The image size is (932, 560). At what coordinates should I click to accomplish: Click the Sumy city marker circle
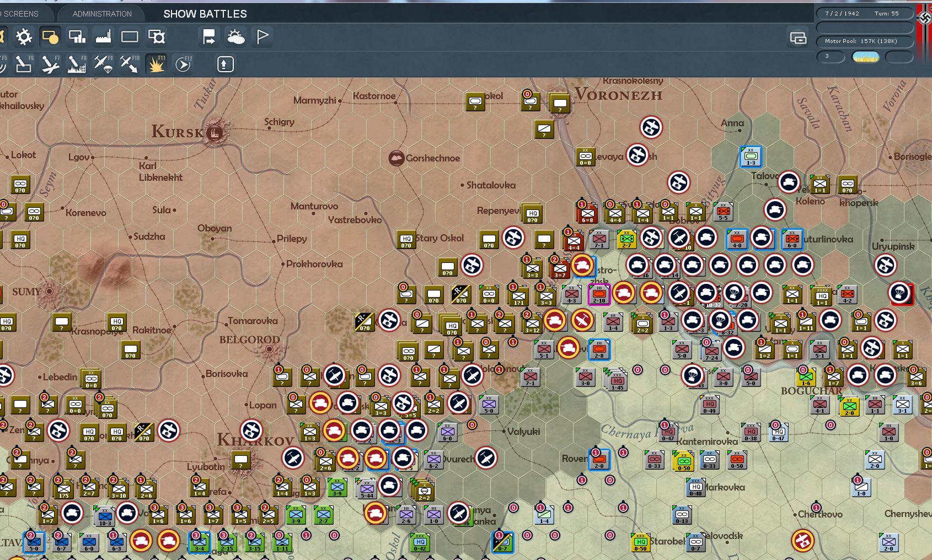pyautogui.click(x=49, y=291)
